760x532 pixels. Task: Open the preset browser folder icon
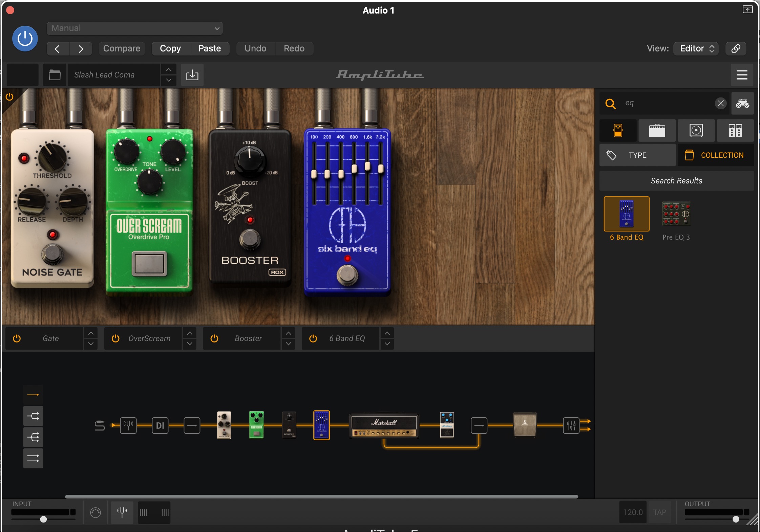point(55,75)
